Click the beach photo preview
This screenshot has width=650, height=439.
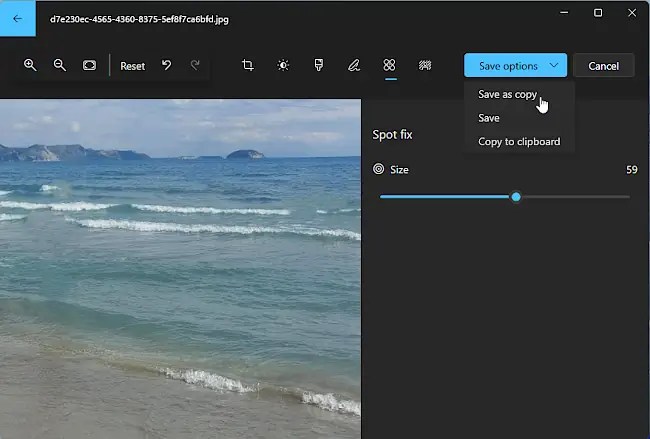[x=180, y=269]
